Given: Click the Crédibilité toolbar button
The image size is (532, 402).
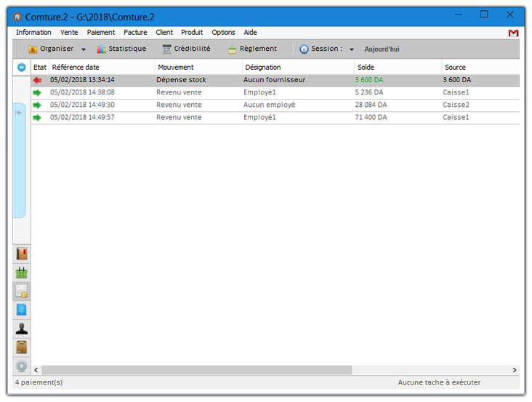Looking at the screenshot, I should (x=186, y=49).
